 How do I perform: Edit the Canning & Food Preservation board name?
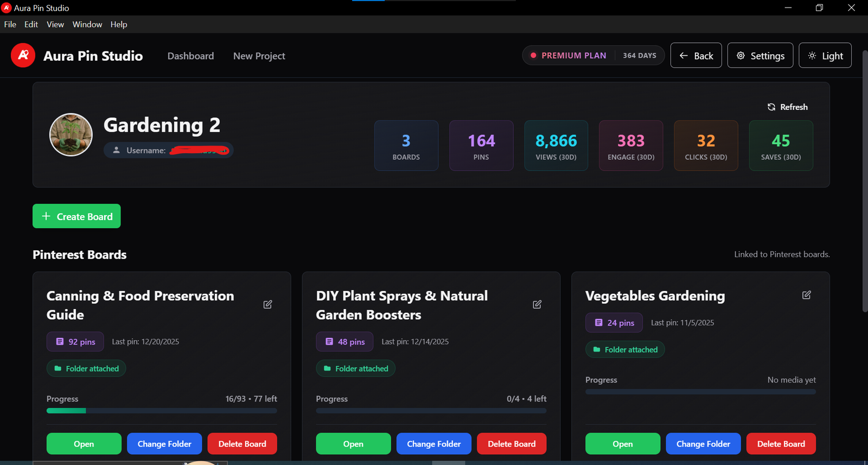point(267,305)
